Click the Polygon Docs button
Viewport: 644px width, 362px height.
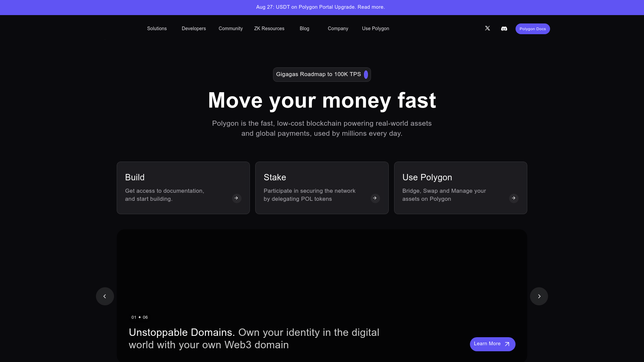[533, 29]
